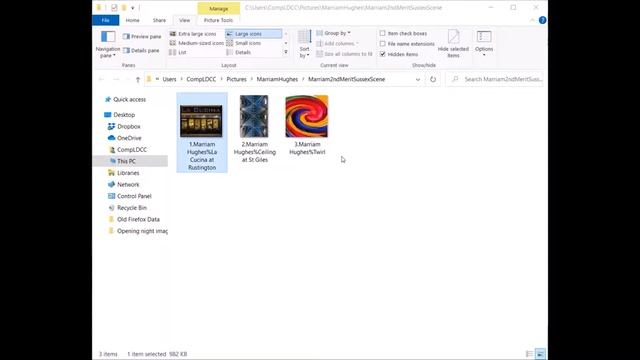The height and width of the screenshot is (360, 640).
Task: Open Help with the question mark icon
Action: click(x=542, y=20)
